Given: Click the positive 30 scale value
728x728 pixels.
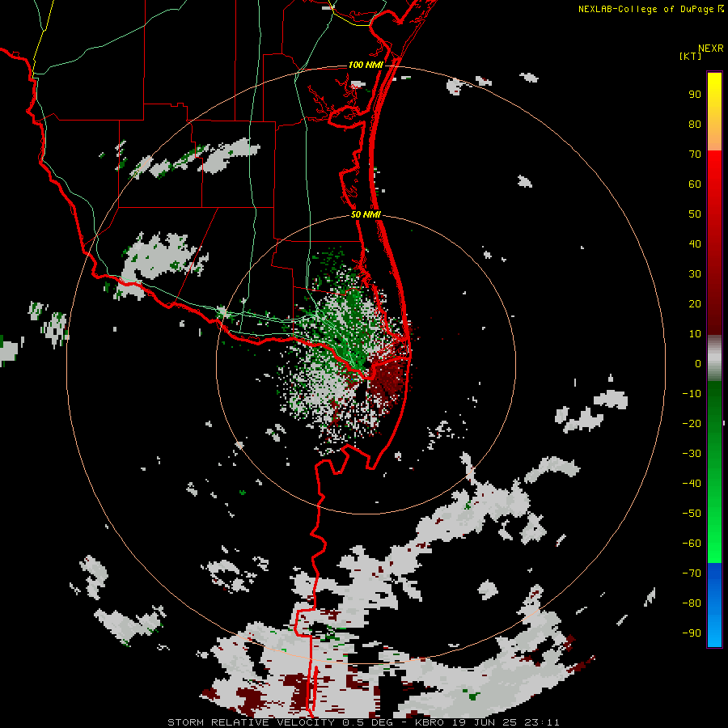Looking at the screenshot, I should click(695, 274).
